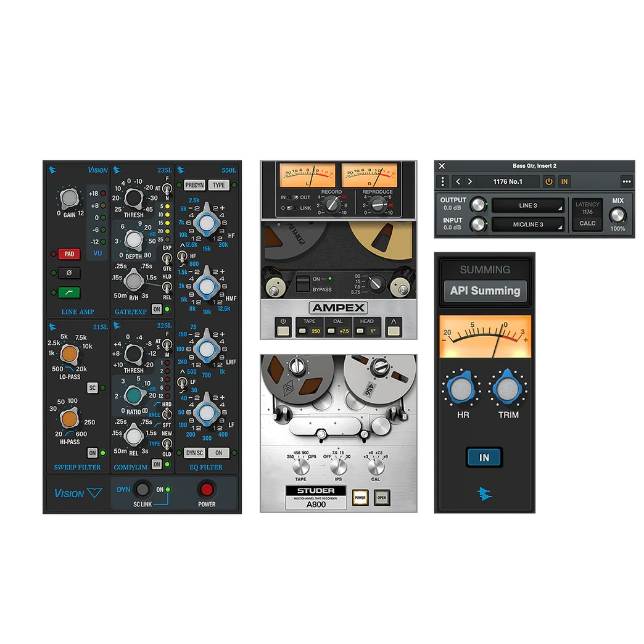This screenshot has width=644, height=644.
Task: Flip the HF shelf/peak switch on EQ
Action: coord(182,257)
